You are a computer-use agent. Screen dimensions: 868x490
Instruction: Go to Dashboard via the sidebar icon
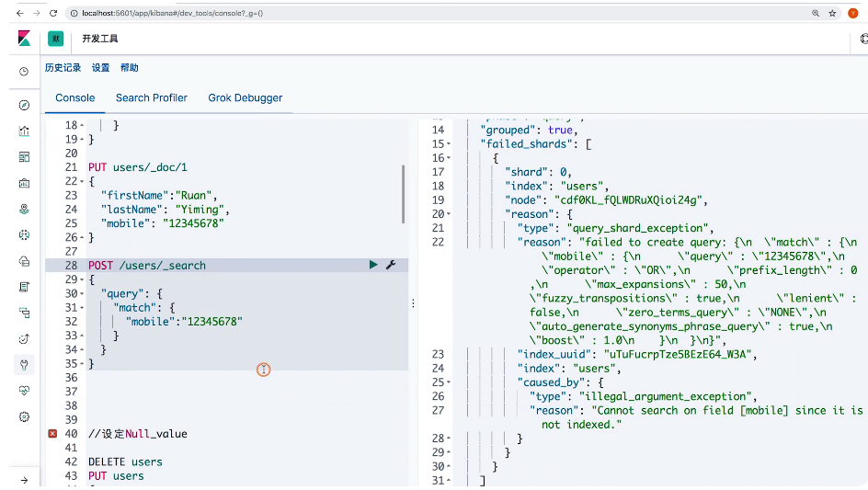tap(24, 157)
